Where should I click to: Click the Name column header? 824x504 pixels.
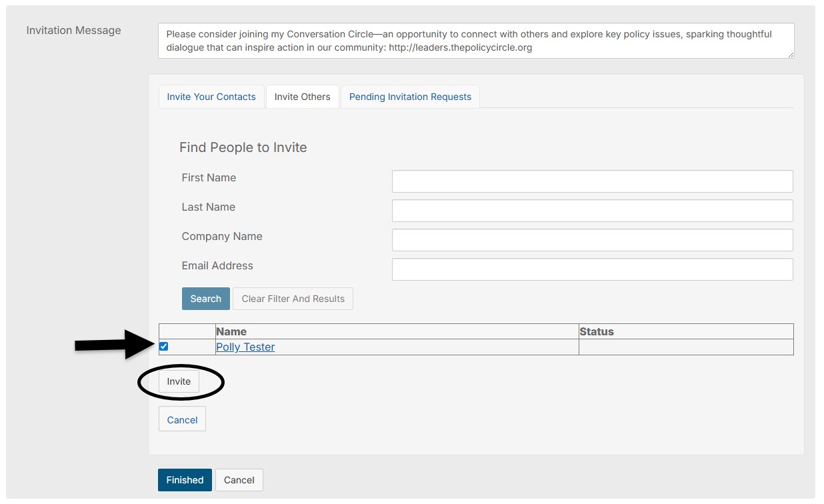231,331
